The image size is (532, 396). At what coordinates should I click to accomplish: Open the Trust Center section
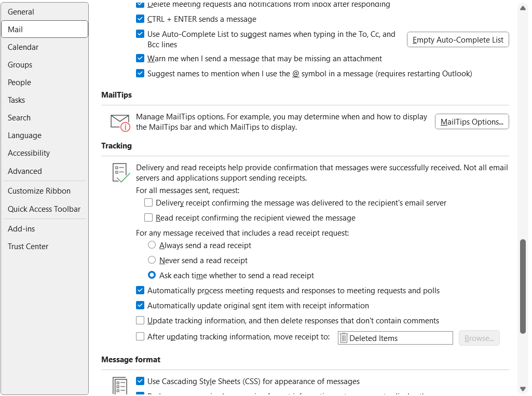[x=28, y=246]
